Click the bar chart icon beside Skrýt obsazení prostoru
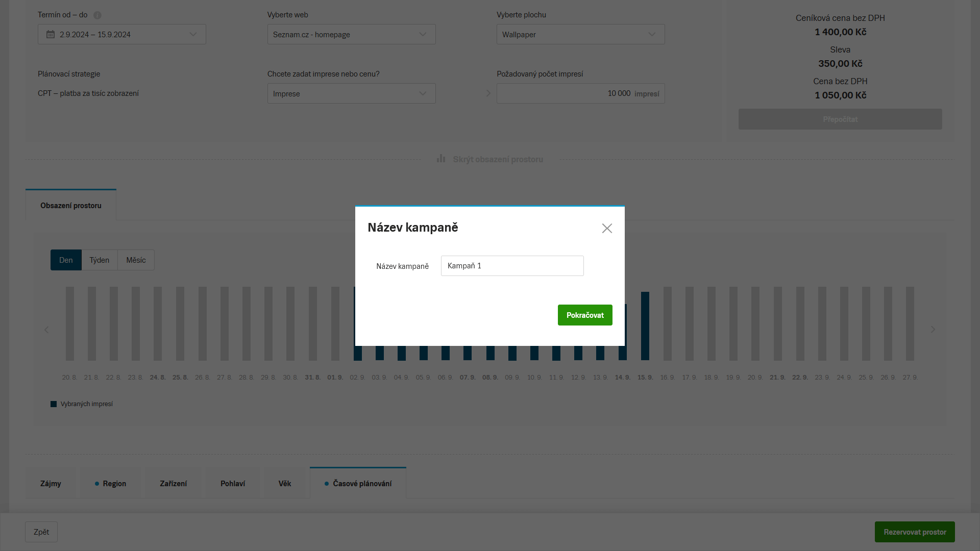The width and height of the screenshot is (980, 551). (x=441, y=159)
